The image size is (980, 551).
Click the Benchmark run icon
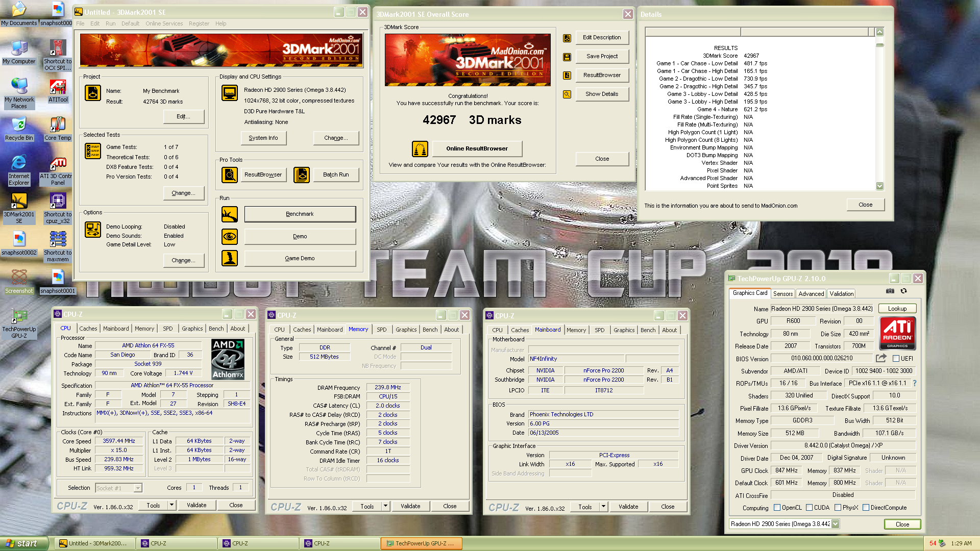[x=230, y=214]
